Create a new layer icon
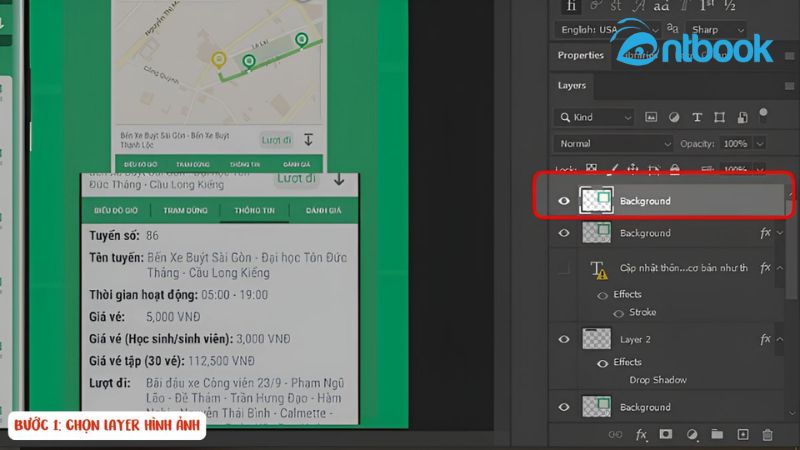This screenshot has height=450, width=800. click(743, 435)
